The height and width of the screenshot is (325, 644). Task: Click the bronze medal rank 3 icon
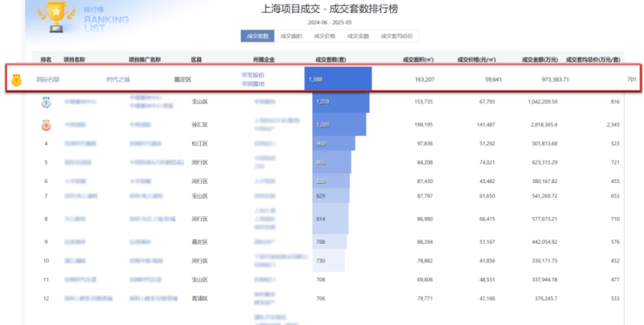pyautogui.click(x=46, y=125)
